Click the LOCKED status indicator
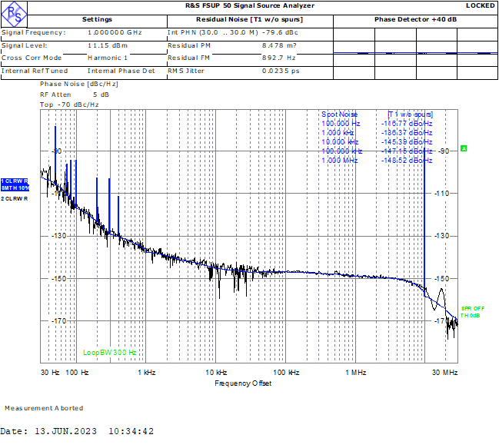 pos(481,5)
